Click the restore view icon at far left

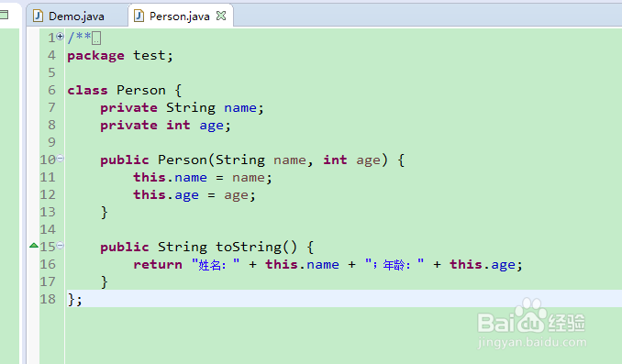[x=4, y=15]
